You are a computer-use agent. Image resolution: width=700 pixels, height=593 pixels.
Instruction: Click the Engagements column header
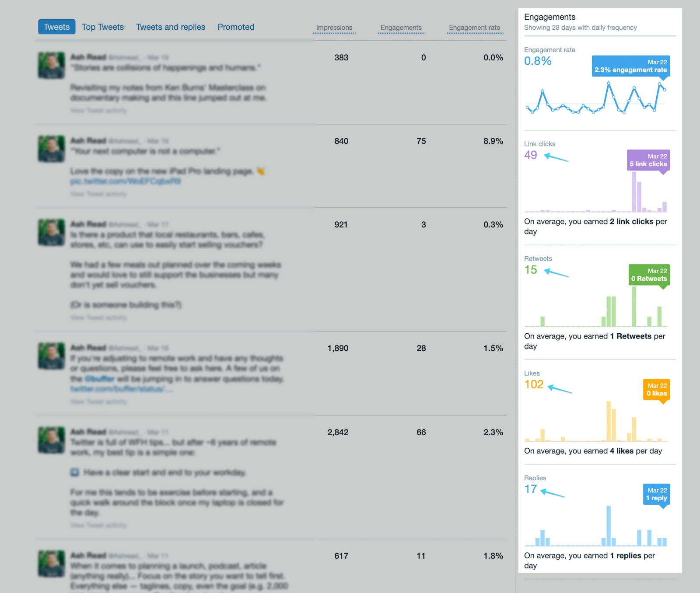pos(401,28)
